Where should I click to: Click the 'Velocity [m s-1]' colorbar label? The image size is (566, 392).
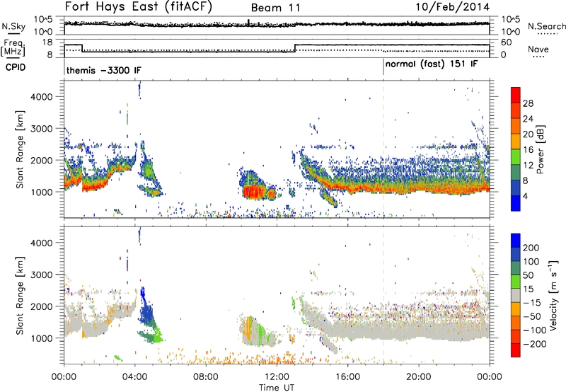553,295
